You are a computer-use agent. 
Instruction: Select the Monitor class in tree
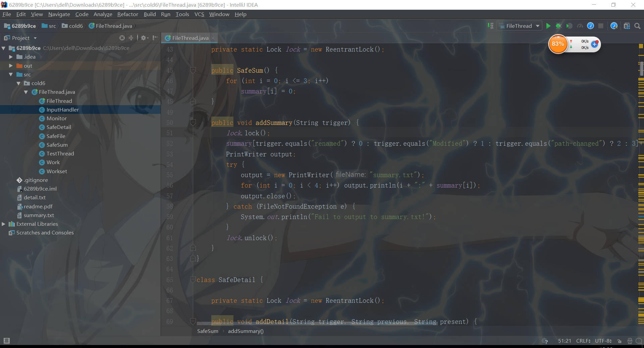56,118
